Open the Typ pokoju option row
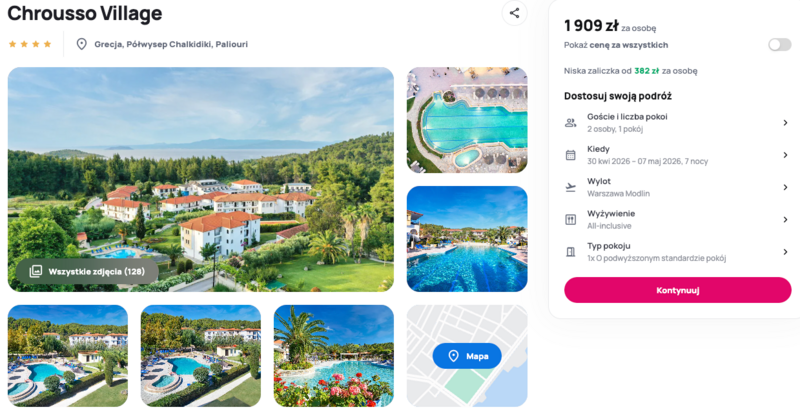The image size is (800, 414). coord(678,252)
